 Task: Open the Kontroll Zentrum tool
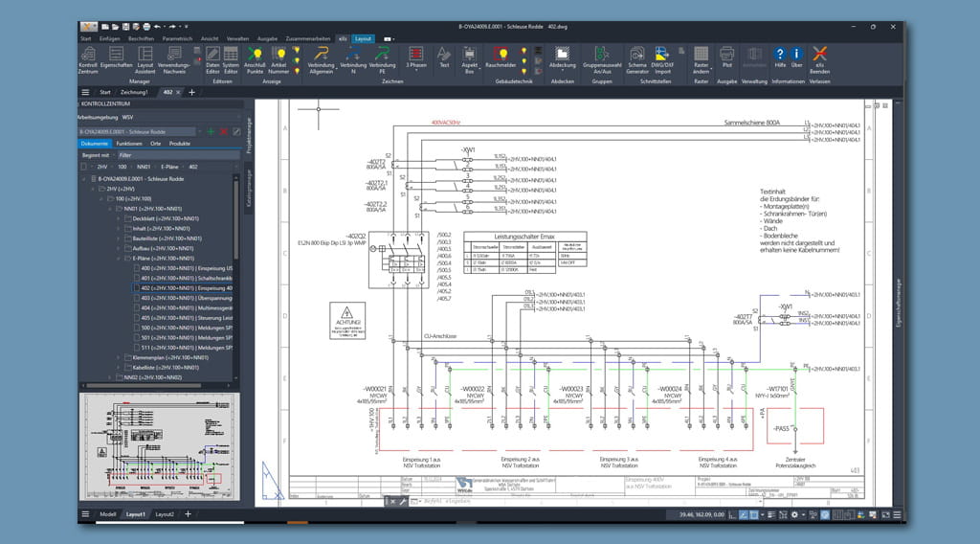88,55
